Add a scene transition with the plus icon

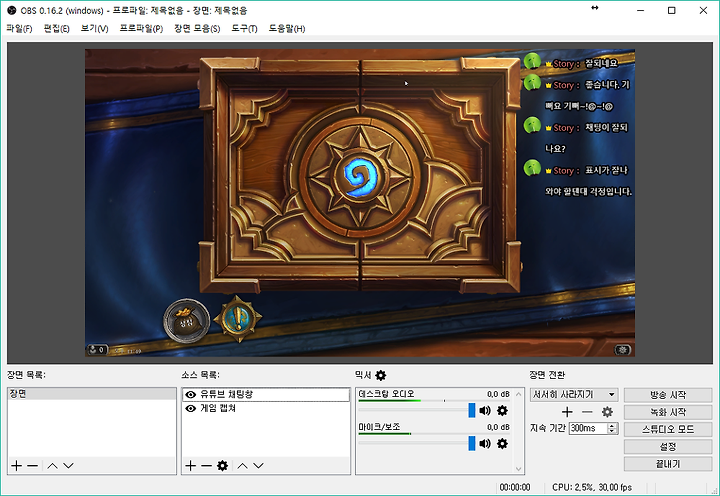click(x=567, y=412)
